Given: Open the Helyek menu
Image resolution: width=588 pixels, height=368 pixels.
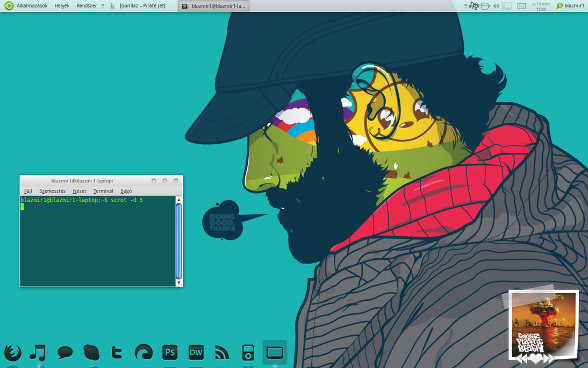Looking at the screenshot, I should click(62, 5).
